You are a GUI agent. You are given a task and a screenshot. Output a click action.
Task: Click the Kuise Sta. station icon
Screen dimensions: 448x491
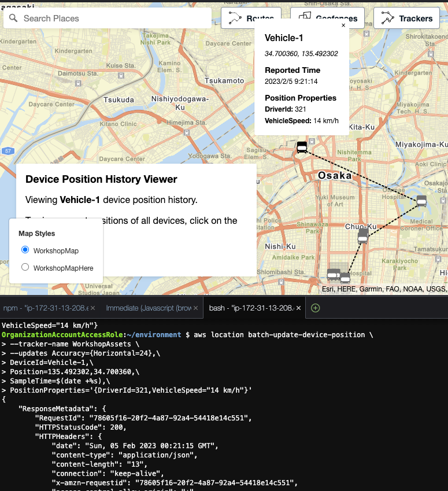(121, 75)
